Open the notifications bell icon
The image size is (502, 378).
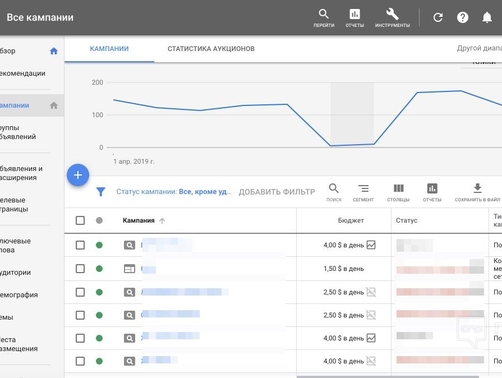pyautogui.click(x=487, y=17)
